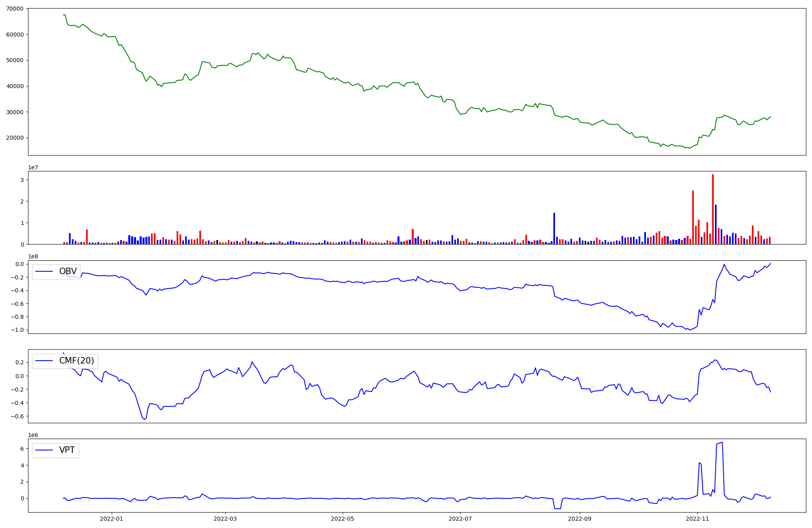Click the 1e7 volume axis exponent label
The width and height of the screenshot is (812, 528).
pyautogui.click(x=33, y=168)
